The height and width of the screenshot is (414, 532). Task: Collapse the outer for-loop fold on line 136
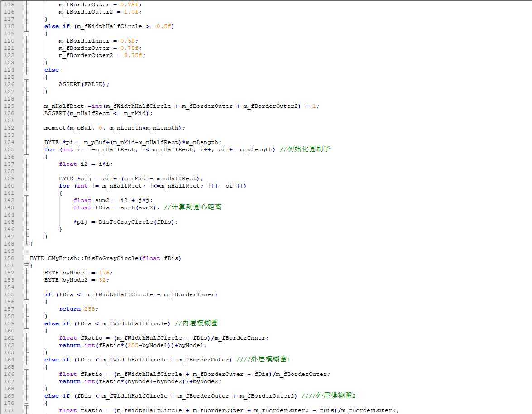(26, 157)
